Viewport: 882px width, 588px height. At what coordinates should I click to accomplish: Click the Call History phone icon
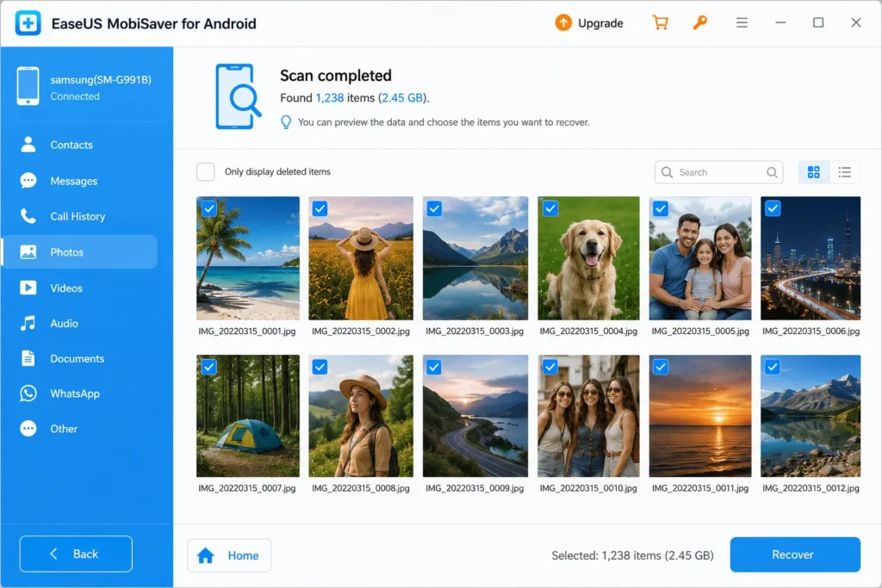coord(28,216)
